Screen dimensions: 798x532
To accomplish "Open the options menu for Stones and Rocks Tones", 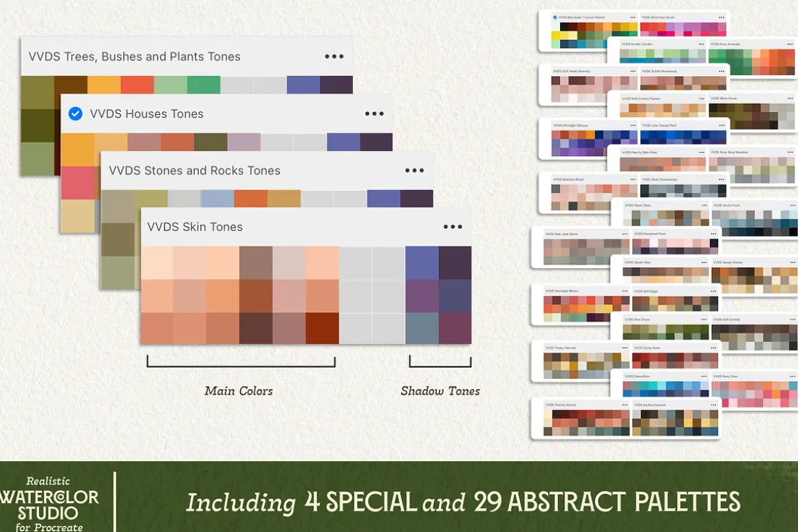I will 414,170.
